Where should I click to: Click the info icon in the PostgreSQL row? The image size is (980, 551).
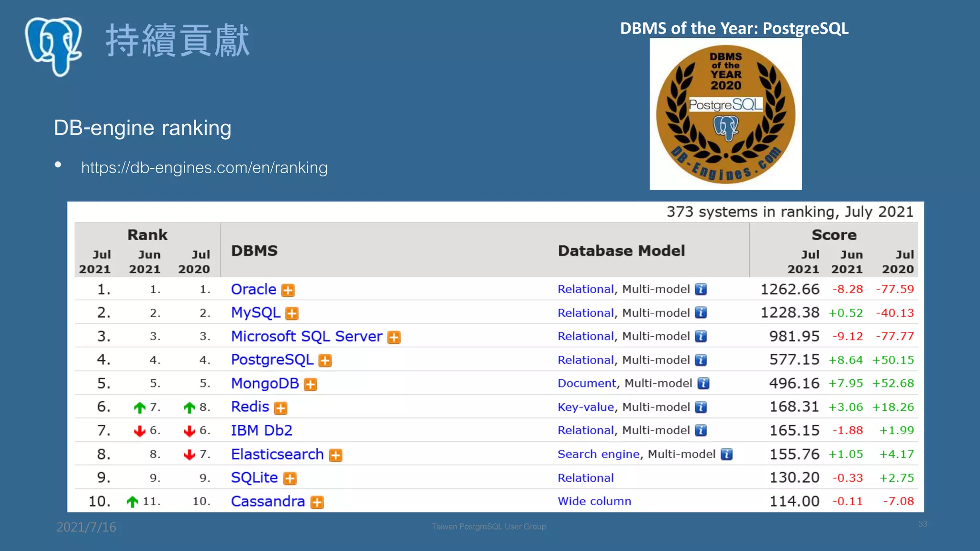pyautogui.click(x=701, y=360)
